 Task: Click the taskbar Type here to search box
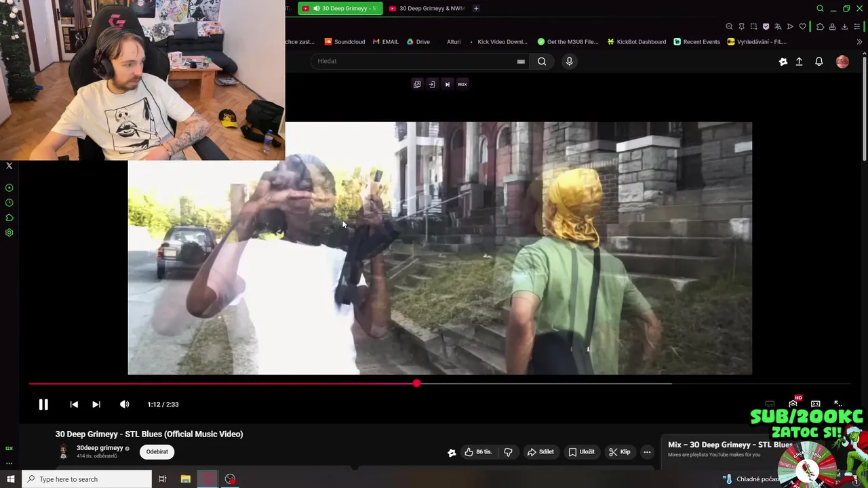click(x=87, y=479)
